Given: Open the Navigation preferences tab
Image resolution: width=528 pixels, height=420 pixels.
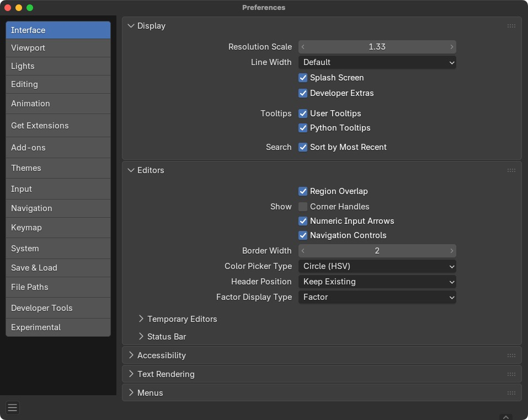Looking at the screenshot, I should 58,208.
